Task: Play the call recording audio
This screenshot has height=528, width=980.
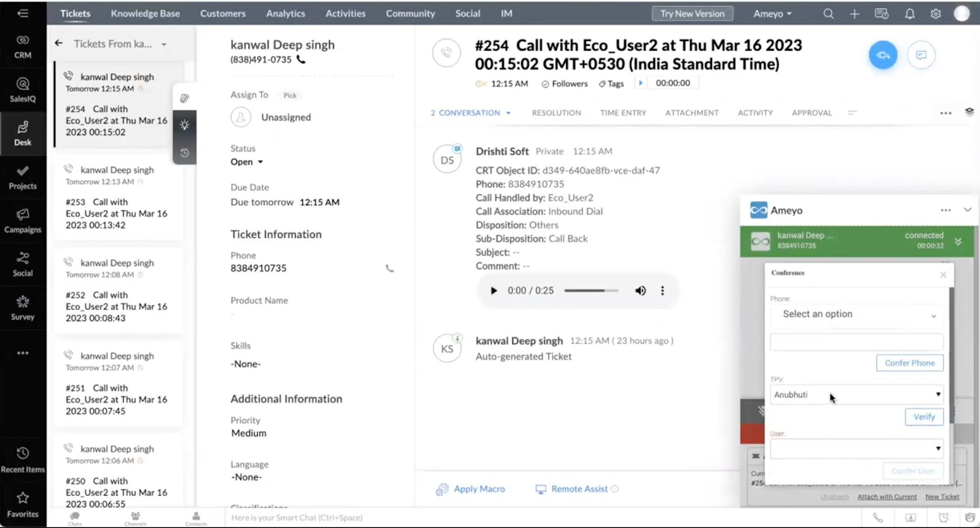Action: tap(493, 290)
